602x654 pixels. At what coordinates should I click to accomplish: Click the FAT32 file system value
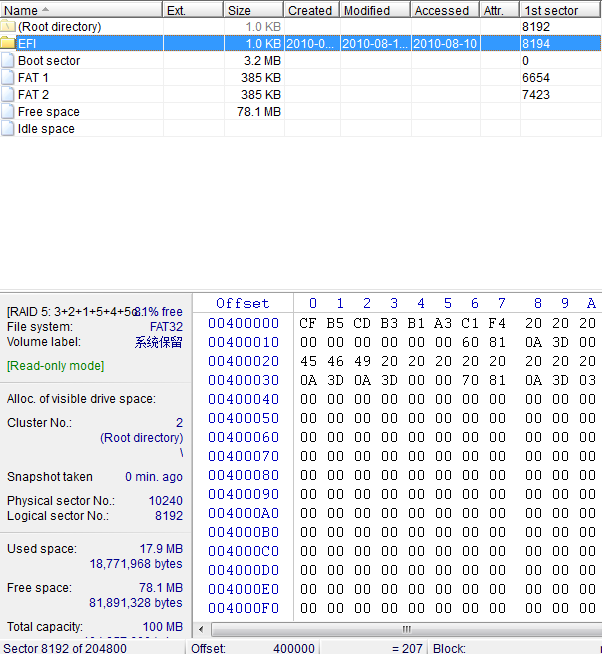166,327
